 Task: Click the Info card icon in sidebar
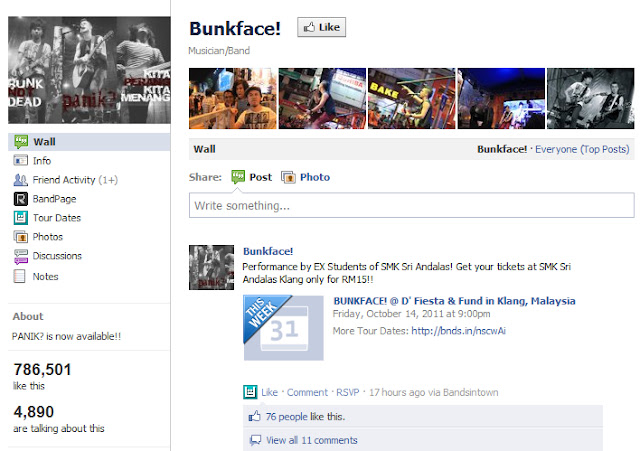21,160
